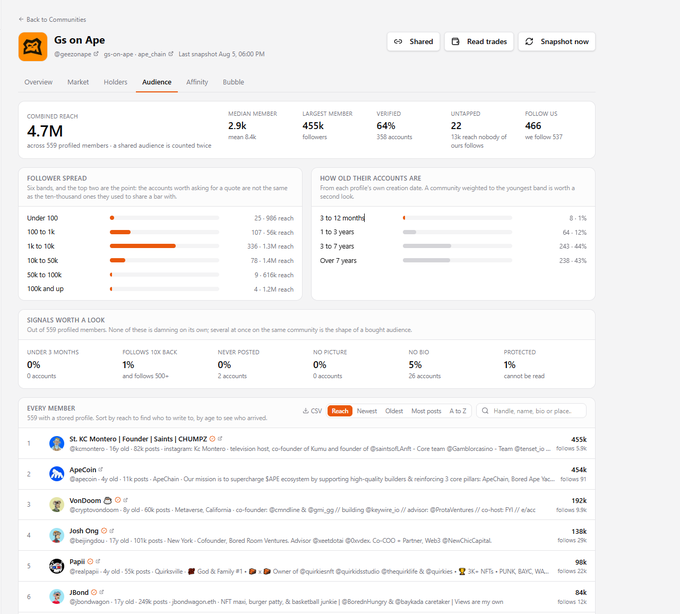This screenshot has height=614, width=680.
Task: Open external link icon beside ape_chain
Action: pos(171,54)
